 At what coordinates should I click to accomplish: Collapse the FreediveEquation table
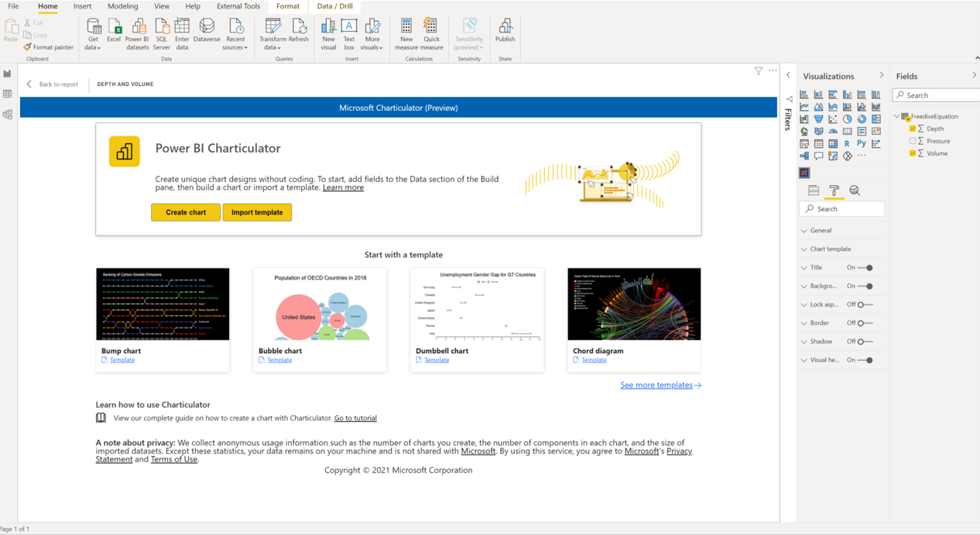point(896,116)
